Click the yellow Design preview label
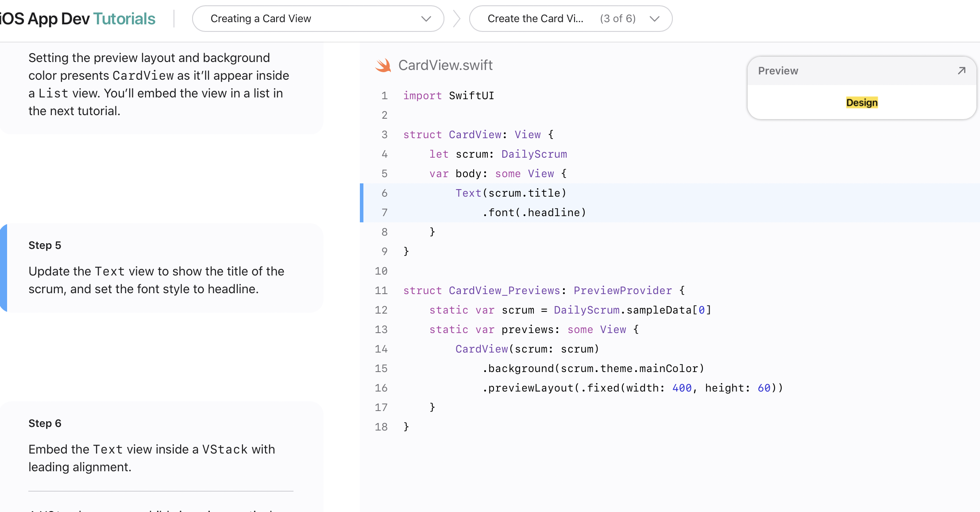Screen dimensions: 980x512 pyautogui.click(x=861, y=103)
